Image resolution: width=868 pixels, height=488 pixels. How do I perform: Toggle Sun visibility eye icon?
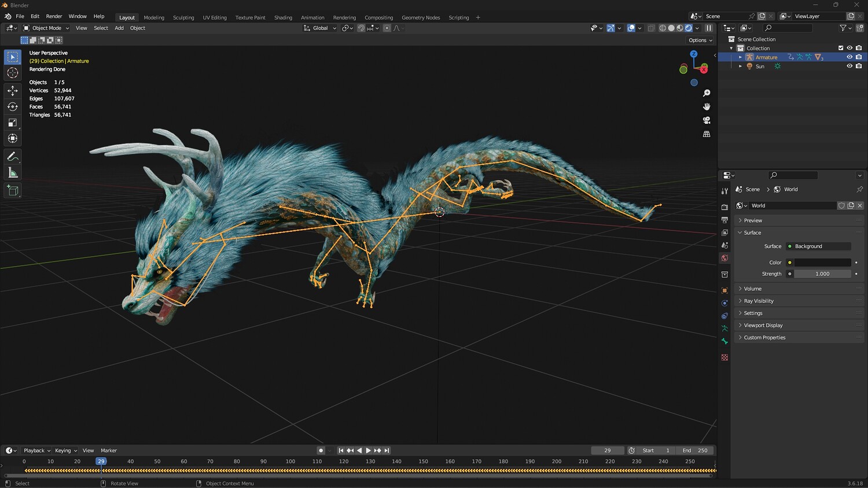pos(849,66)
